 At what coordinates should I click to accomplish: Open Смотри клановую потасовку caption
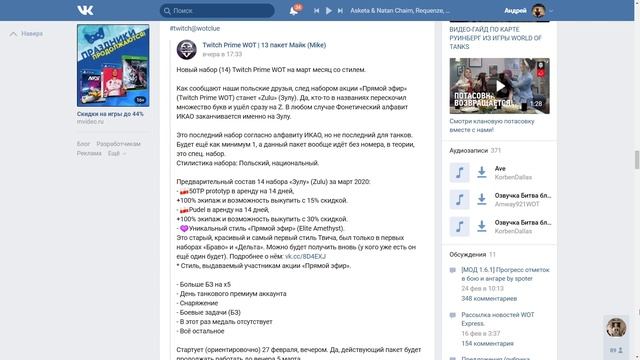click(492, 125)
